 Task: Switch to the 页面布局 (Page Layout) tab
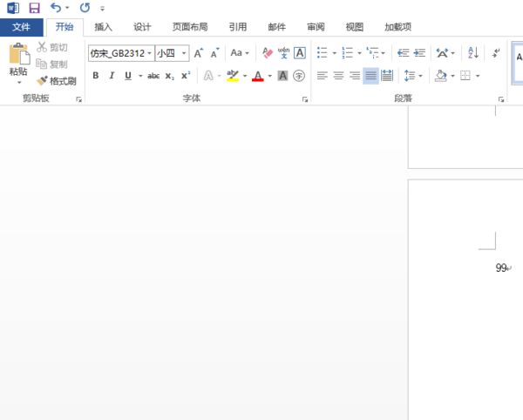tap(190, 27)
